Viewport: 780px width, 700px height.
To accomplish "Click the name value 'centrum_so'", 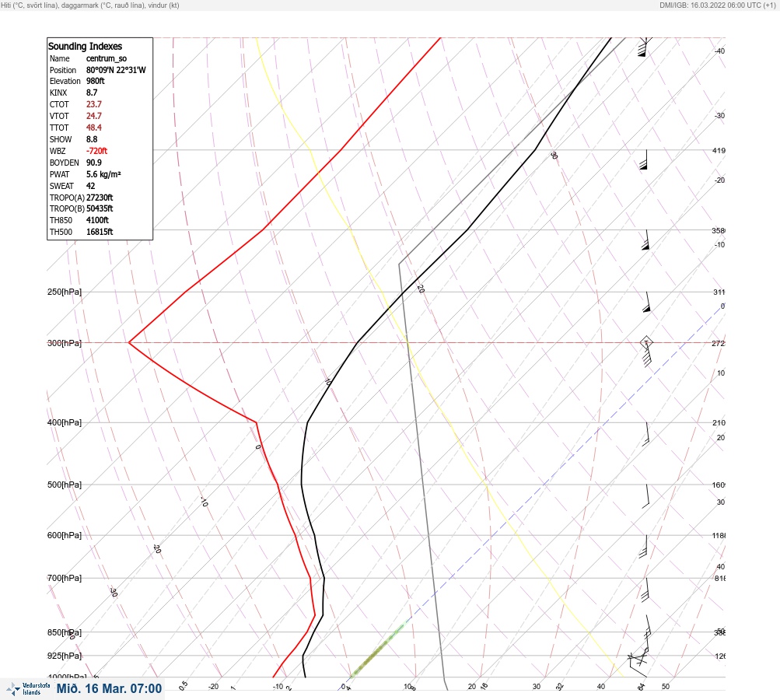I will point(107,58).
